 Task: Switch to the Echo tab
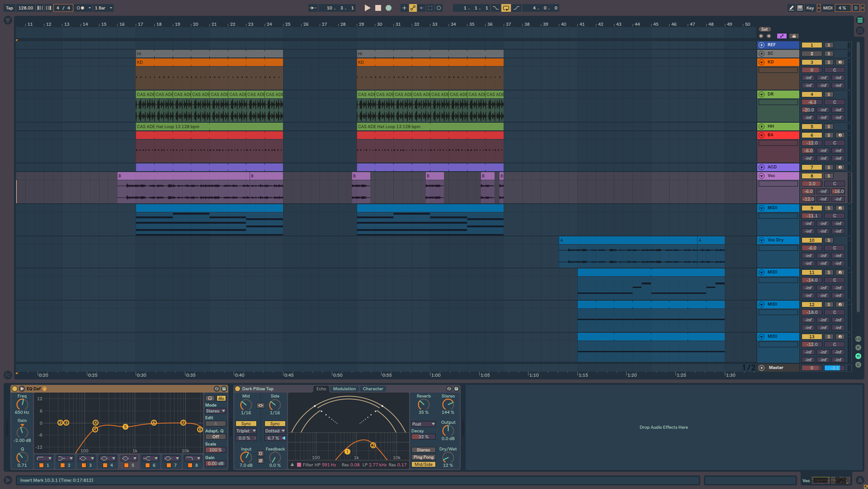(321, 389)
